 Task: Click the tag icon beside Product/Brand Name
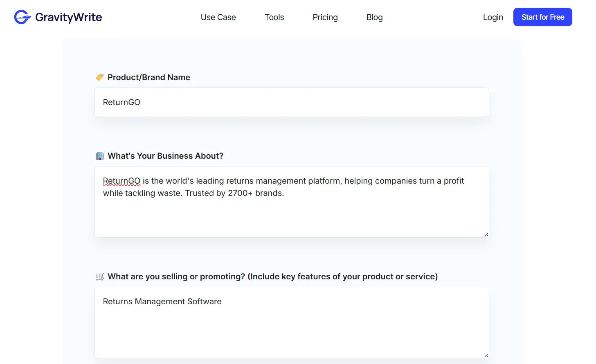pyautogui.click(x=99, y=77)
